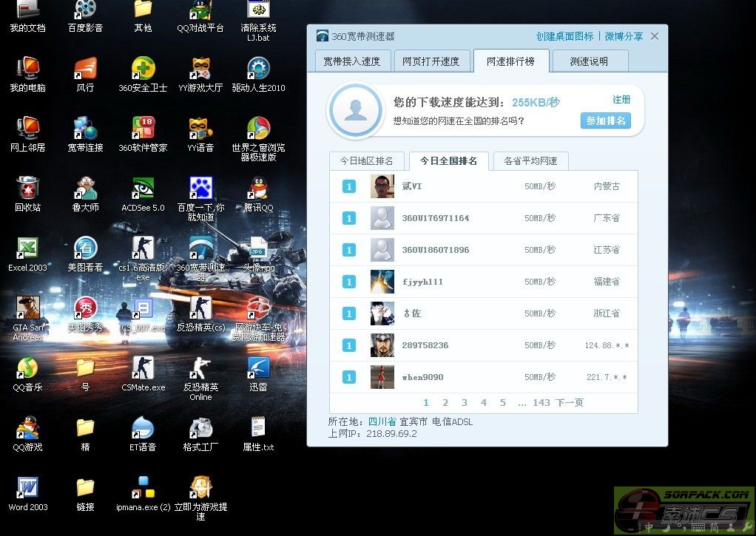Viewport: 756px width, 536px height.
Task: Click the user avatar of fjyyh111
Action: click(x=382, y=282)
